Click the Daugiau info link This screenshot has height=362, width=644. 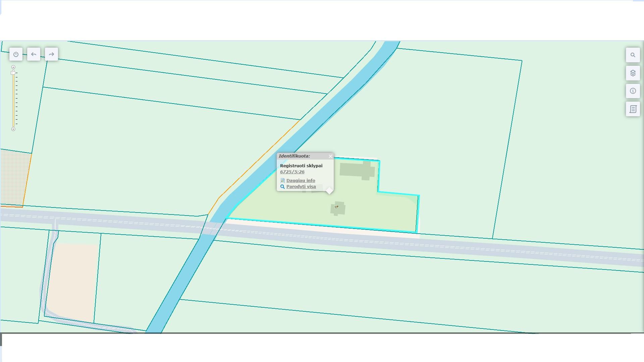301,180
